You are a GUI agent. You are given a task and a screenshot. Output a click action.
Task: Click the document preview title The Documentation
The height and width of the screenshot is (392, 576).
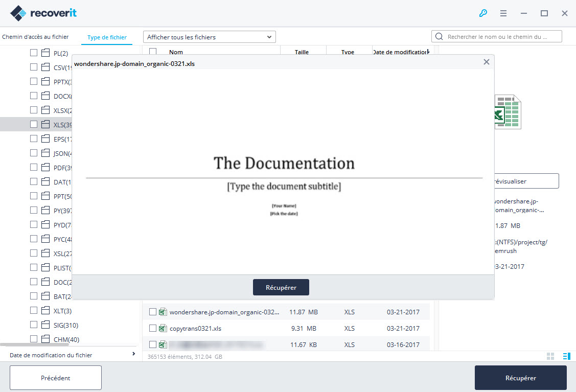[284, 163]
